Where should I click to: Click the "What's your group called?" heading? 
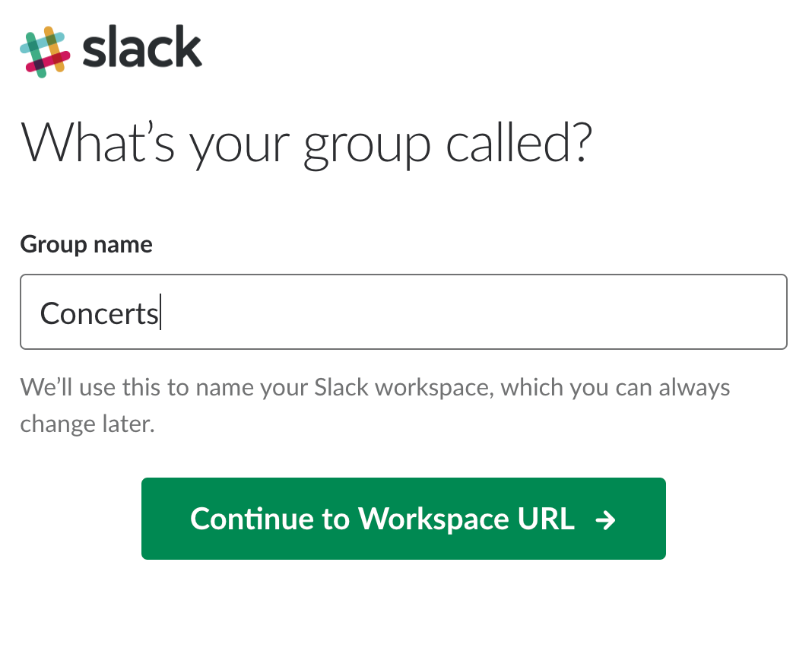[x=306, y=141]
